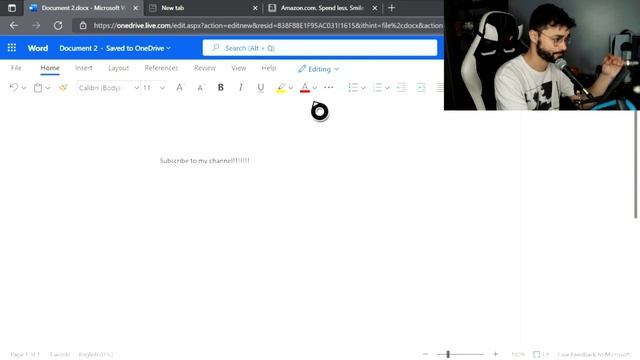The width and height of the screenshot is (640, 360).
Task: Click the Page 1 of 1 status
Action: pos(25,354)
